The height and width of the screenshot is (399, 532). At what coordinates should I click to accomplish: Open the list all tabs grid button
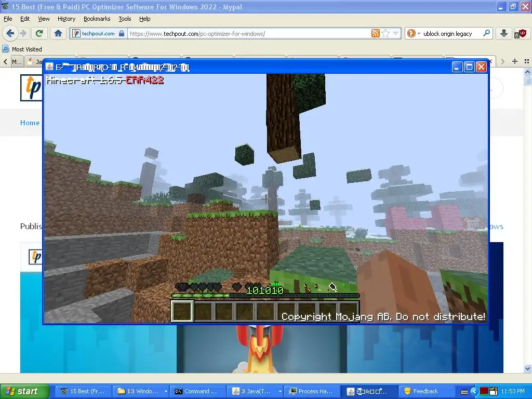[527, 61]
